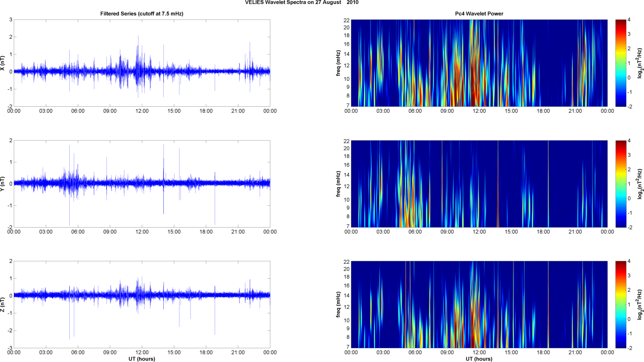Click the Z component filtered time series plot
The height and width of the screenshot is (362, 644).
click(x=142, y=305)
